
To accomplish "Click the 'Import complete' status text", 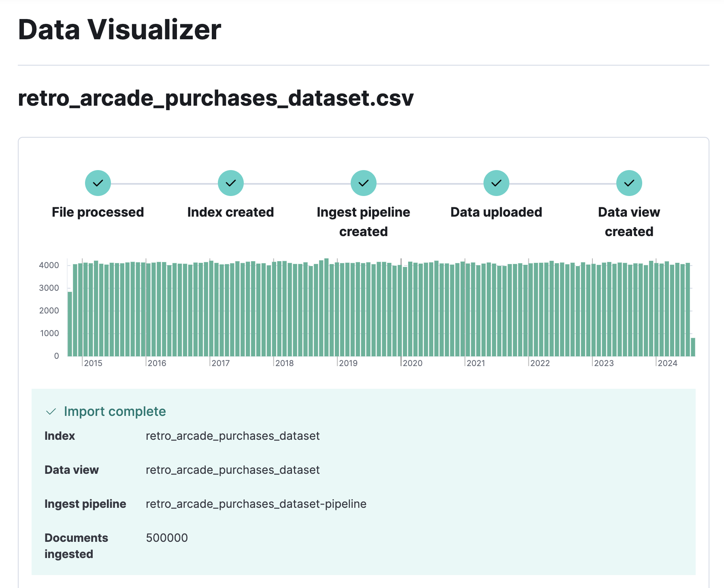I will coord(115,411).
